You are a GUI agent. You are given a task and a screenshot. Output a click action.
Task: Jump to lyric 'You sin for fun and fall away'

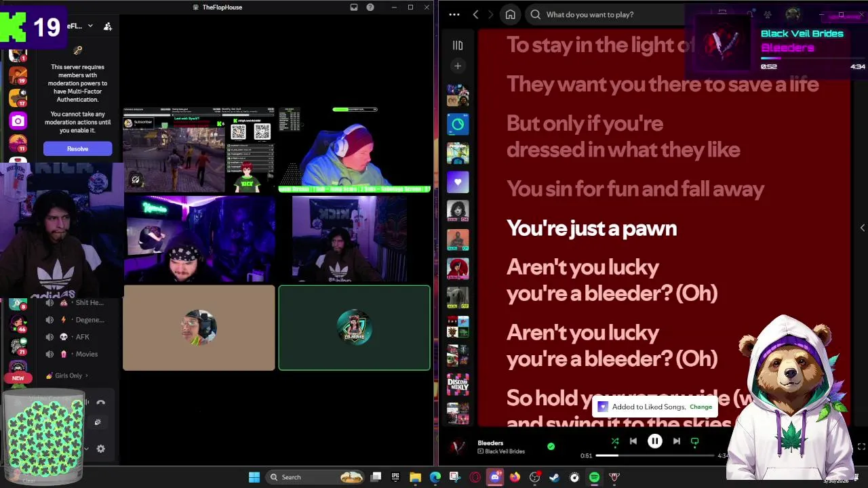(635, 189)
